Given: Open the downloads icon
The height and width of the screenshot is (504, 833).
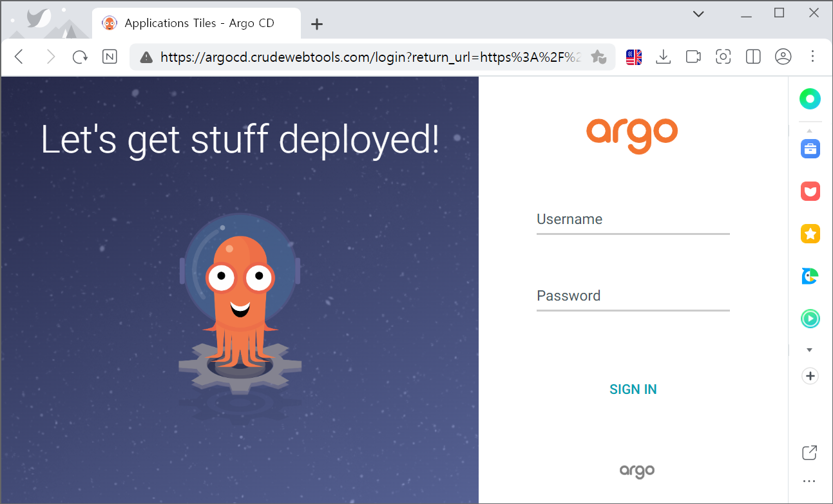Looking at the screenshot, I should [663, 57].
